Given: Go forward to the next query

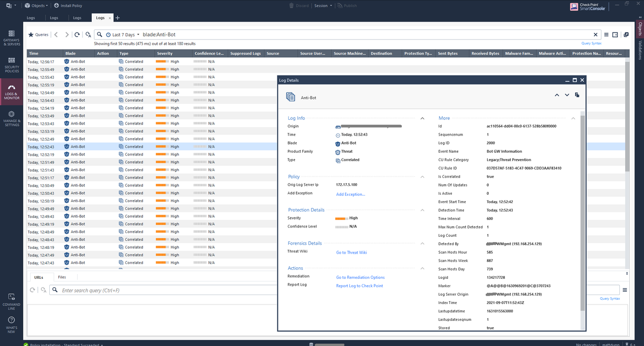Looking at the screenshot, I should point(67,35).
